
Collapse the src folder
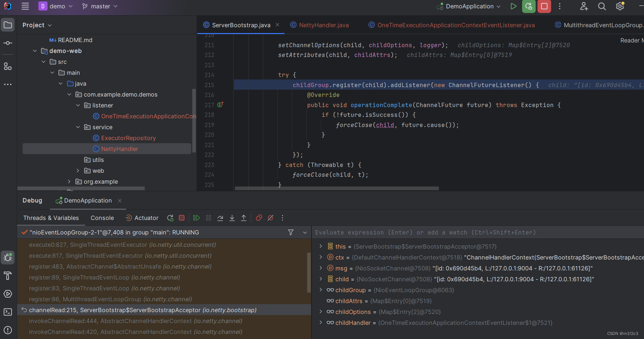coord(44,62)
